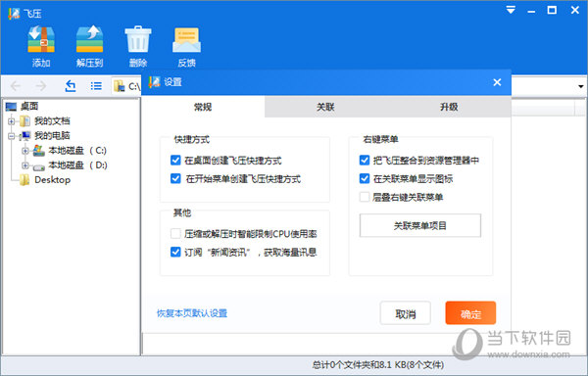The height and width of the screenshot is (376, 588).
Task: Click the status bar file count text
Action: [378, 365]
